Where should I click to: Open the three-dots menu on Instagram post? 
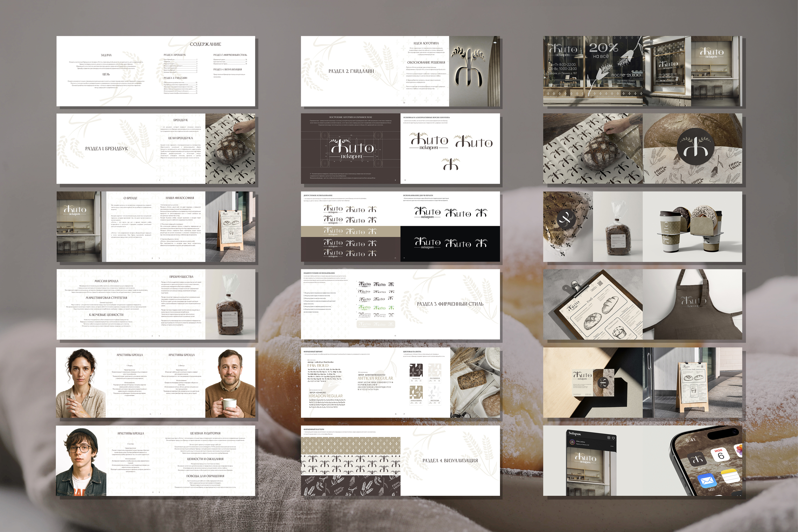(612, 446)
